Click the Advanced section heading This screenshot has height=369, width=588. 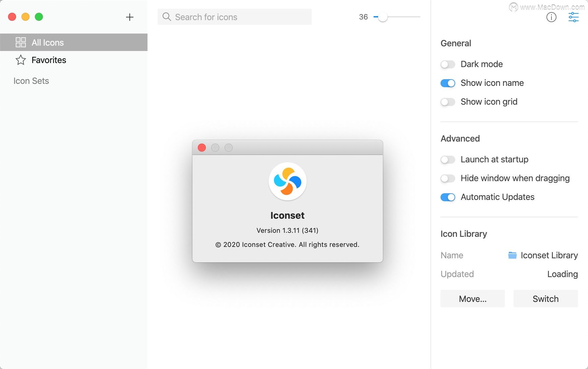[x=460, y=139]
